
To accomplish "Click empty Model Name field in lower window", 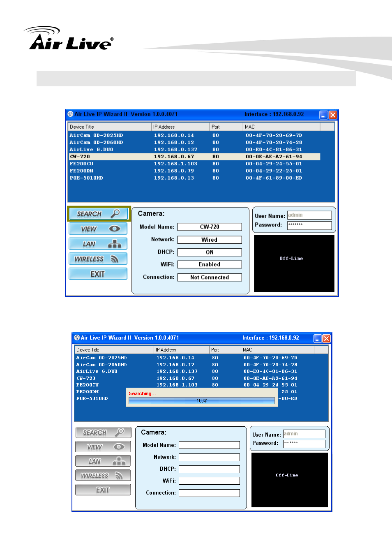I will coord(209,445).
